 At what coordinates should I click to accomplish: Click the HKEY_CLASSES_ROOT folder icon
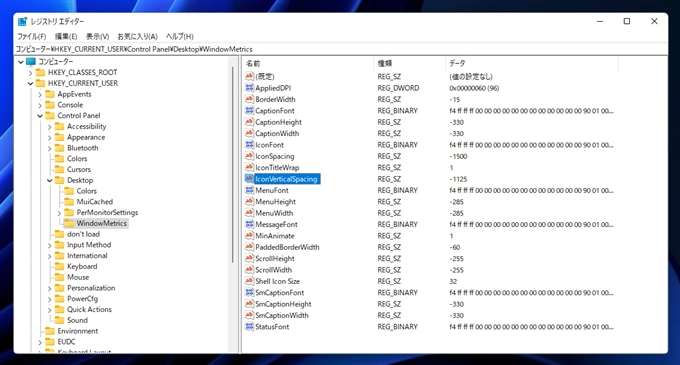[x=40, y=72]
